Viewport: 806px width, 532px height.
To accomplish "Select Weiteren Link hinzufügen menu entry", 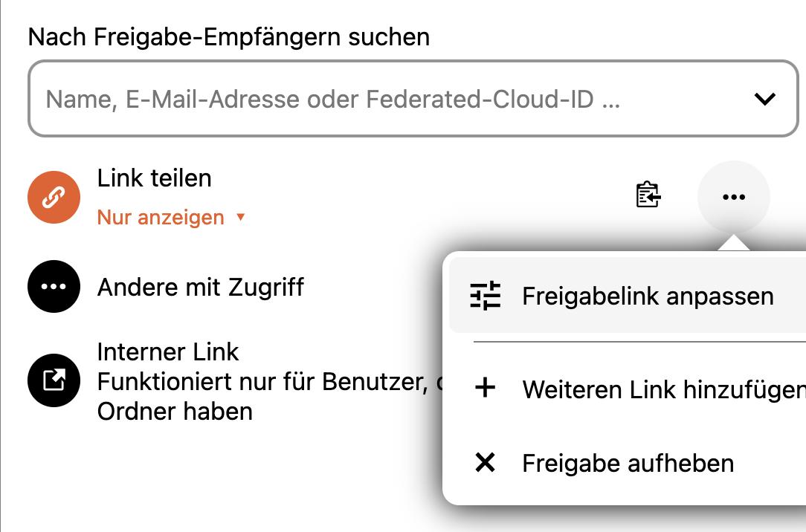I will coord(627,389).
